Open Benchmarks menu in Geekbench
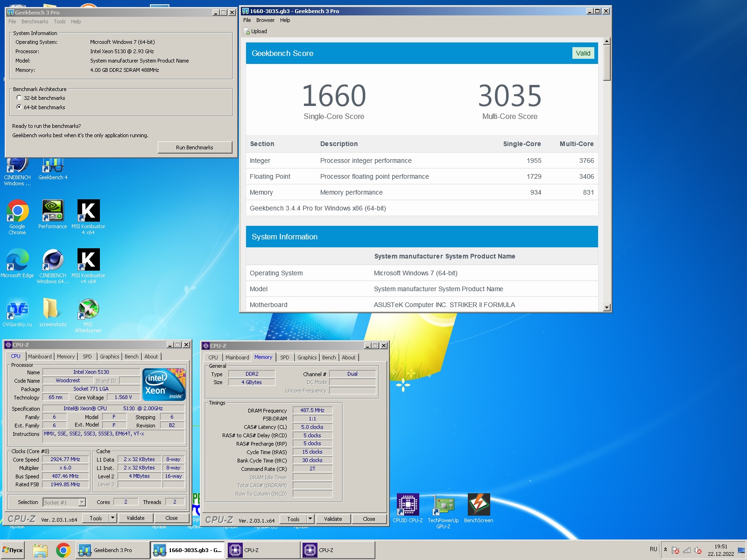The width and height of the screenshot is (747, 560). pyautogui.click(x=35, y=21)
